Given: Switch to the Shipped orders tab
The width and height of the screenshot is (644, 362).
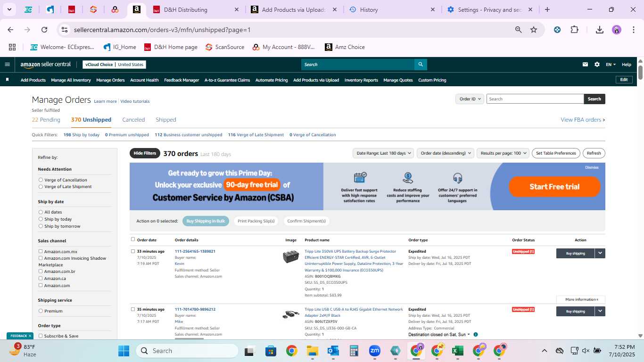Looking at the screenshot, I should 166,120.
